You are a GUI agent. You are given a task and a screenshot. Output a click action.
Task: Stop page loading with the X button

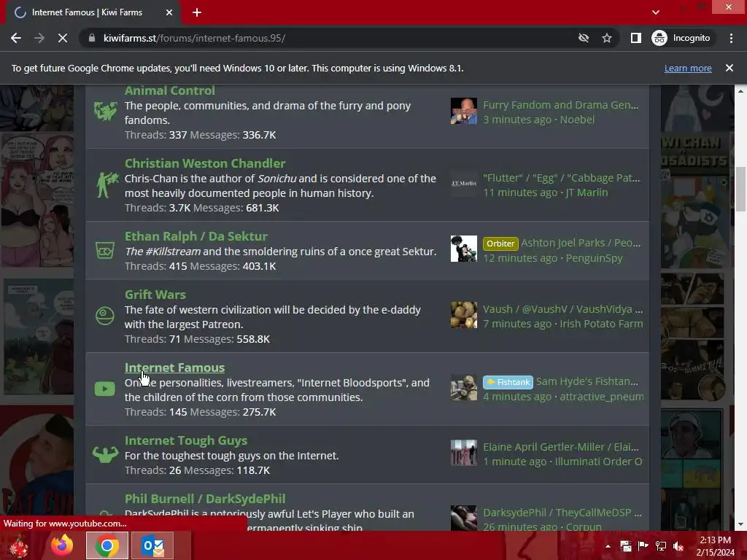click(x=63, y=38)
